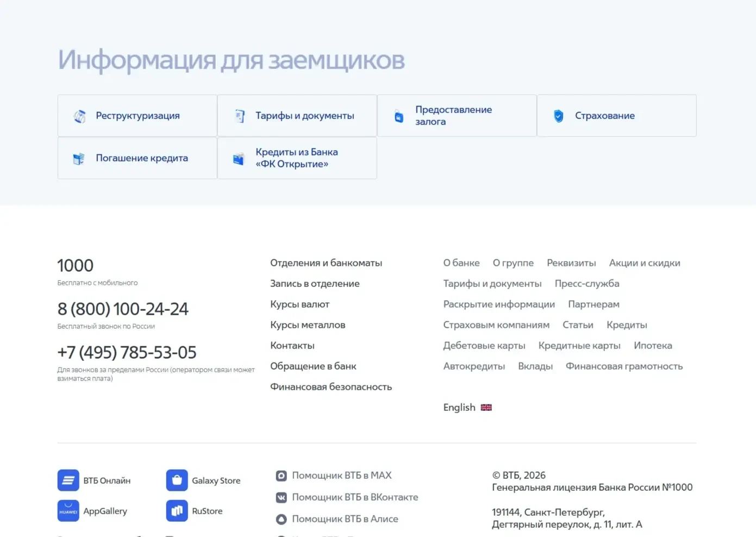
Task: Open Автокредиты
Action: pyautogui.click(x=474, y=366)
